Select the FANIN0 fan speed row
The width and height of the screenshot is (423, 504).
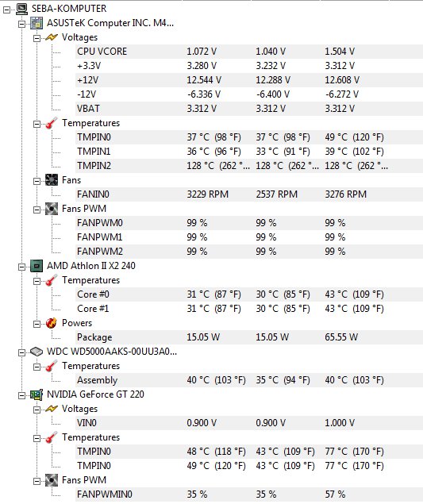click(x=249, y=194)
